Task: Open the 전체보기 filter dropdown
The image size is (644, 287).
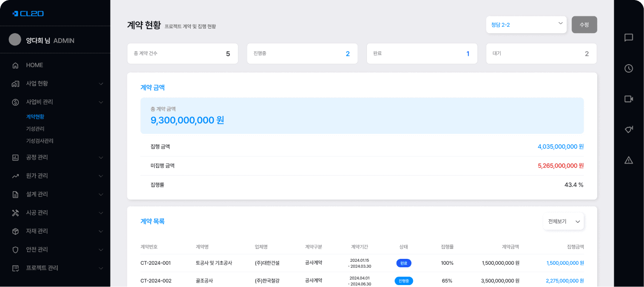Action: 563,222
